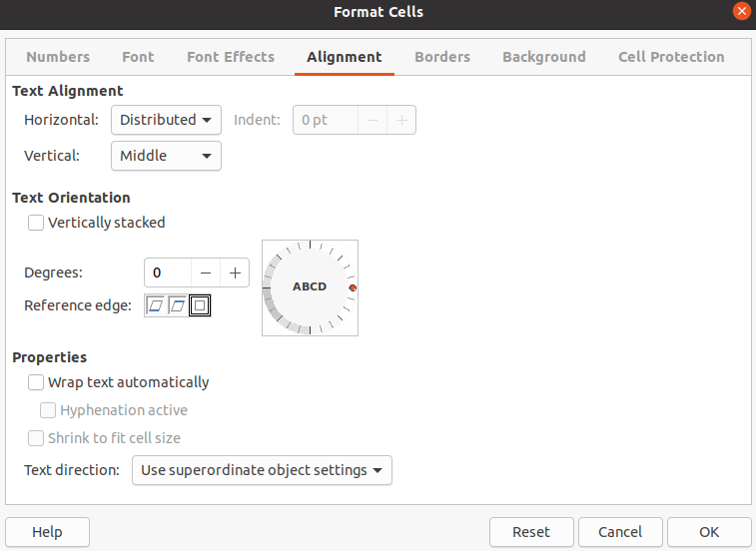Screen dimensions: 756x551
Task: Click the Degrees input field
Action: point(168,273)
